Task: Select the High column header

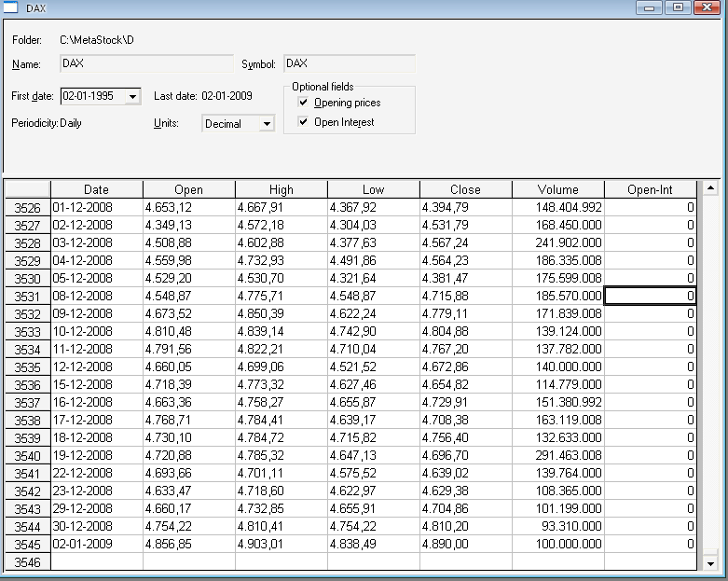Action: click(x=282, y=189)
